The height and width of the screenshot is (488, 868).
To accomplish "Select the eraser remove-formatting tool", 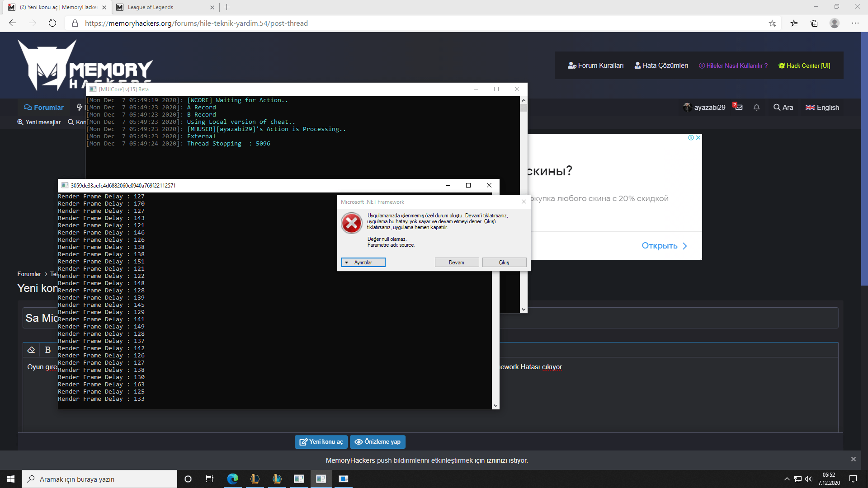I will [x=31, y=350].
